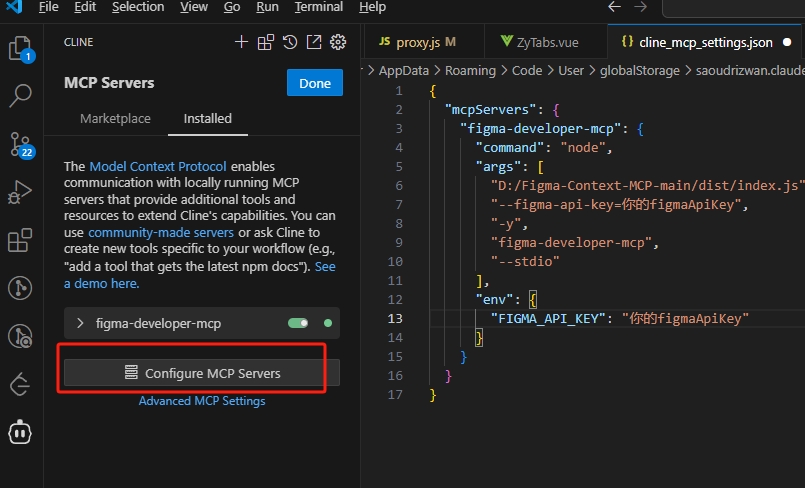
Task: Expand the figma-developer-mcp server row
Action: click(80, 323)
